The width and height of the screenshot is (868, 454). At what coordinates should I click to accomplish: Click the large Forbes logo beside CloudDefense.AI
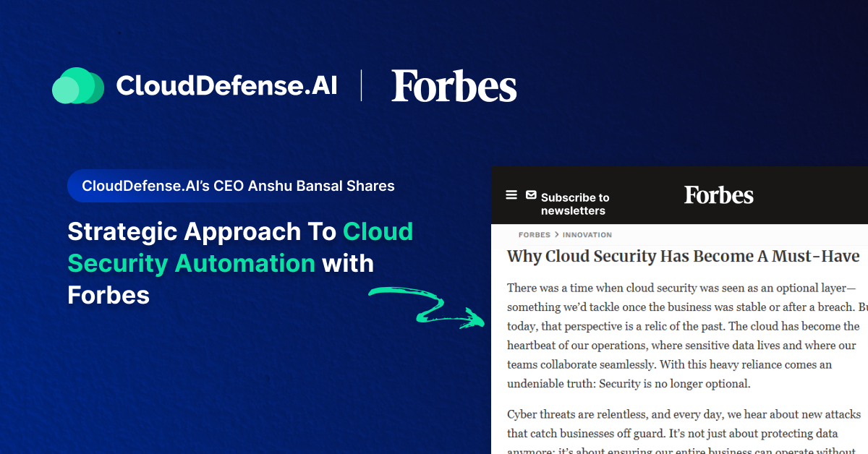(x=454, y=86)
